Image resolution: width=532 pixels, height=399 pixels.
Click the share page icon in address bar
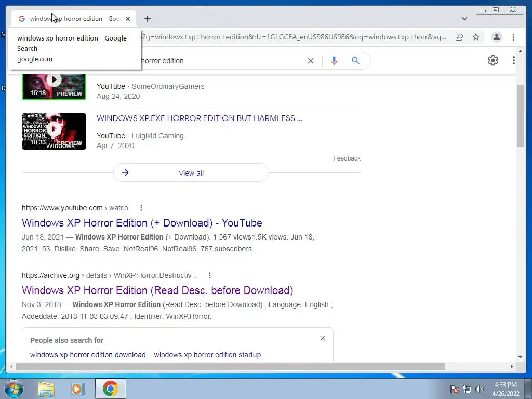click(x=459, y=37)
